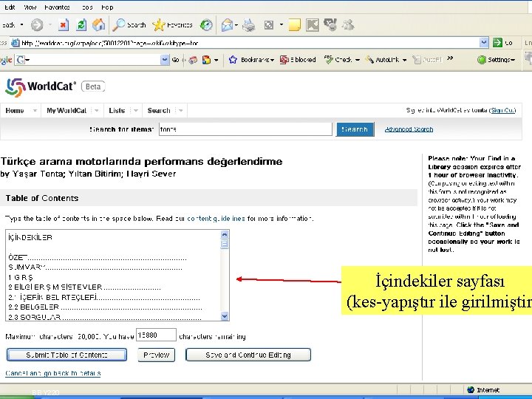Screen dimensions: 532x399
Task: Open Google toolbar Bookmarks star
Action: (x=233, y=60)
